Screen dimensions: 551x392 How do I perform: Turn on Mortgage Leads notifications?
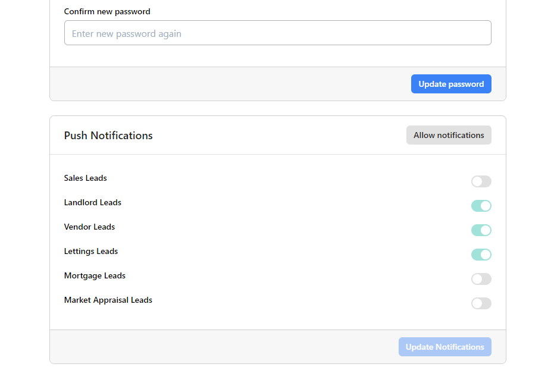tap(481, 278)
